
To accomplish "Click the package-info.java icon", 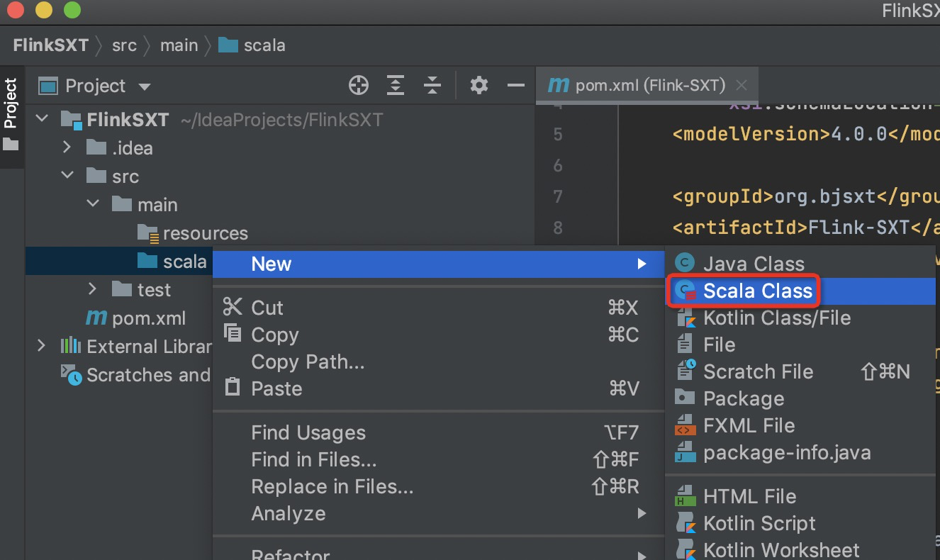I will [x=685, y=452].
